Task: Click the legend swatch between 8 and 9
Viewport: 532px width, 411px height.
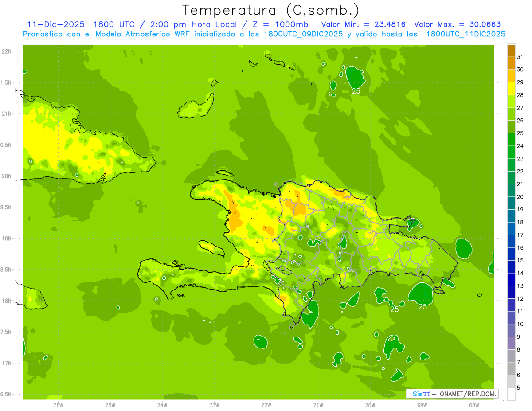Action: coord(511,343)
